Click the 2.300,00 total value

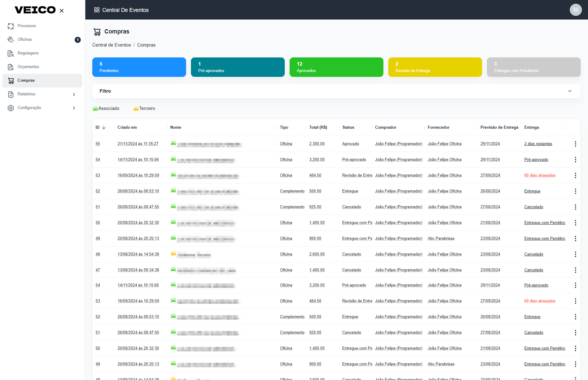pyautogui.click(x=317, y=144)
